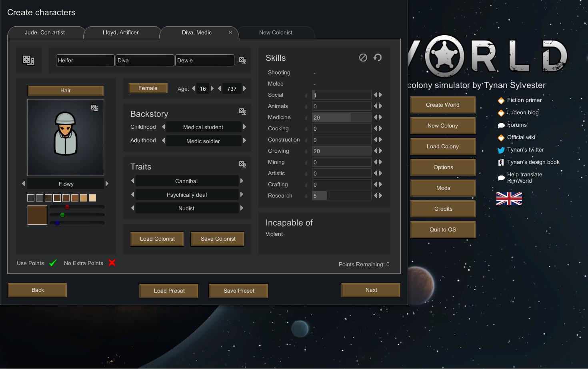588x369 pixels.
Task: Cycle to previous trait from Cannibal
Action: tap(132, 181)
